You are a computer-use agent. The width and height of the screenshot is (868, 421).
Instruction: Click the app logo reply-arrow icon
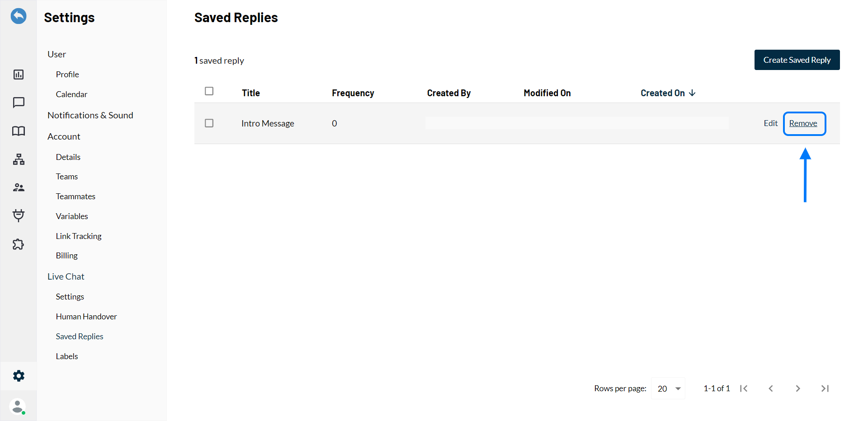(19, 16)
